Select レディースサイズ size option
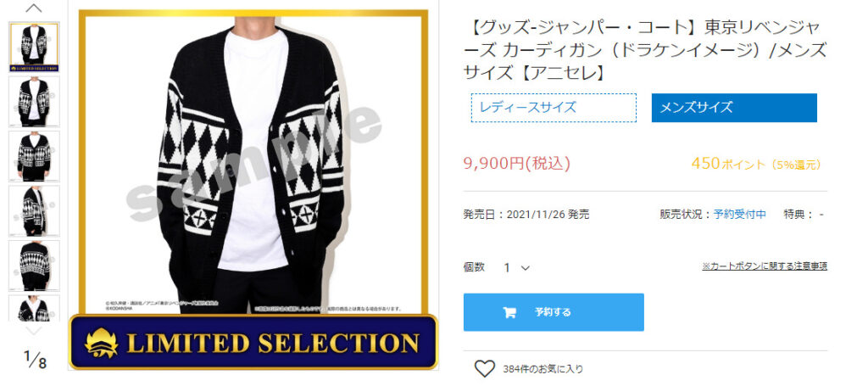Screen dimensions: 868x386 554,108
